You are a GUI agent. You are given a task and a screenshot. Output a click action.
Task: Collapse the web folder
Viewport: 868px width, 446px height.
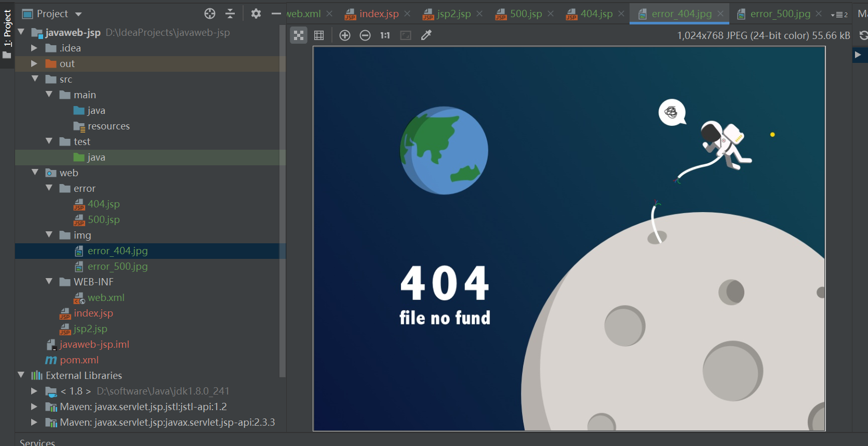(x=35, y=173)
